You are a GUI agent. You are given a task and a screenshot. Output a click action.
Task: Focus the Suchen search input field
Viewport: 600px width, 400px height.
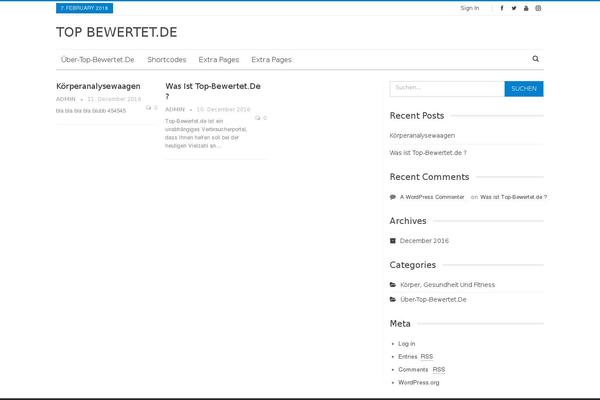tap(447, 89)
